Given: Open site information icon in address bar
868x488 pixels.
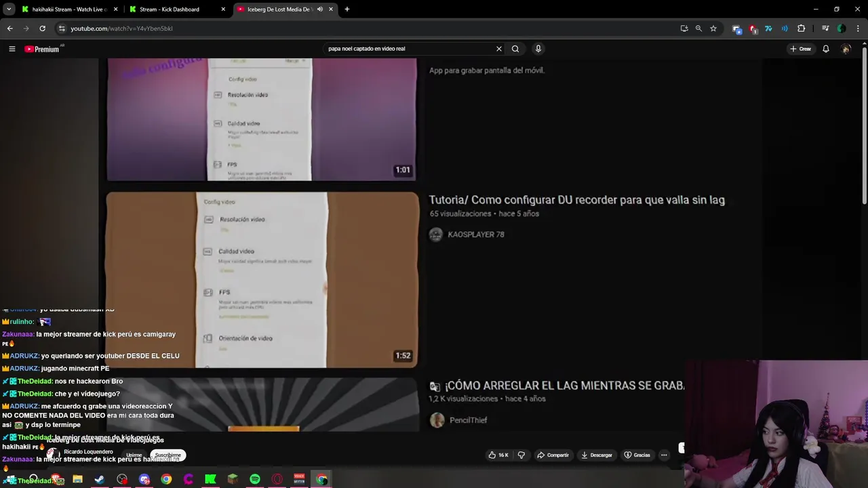Looking at the screenshot, I should pyautogui.click(x=62, y=28).
